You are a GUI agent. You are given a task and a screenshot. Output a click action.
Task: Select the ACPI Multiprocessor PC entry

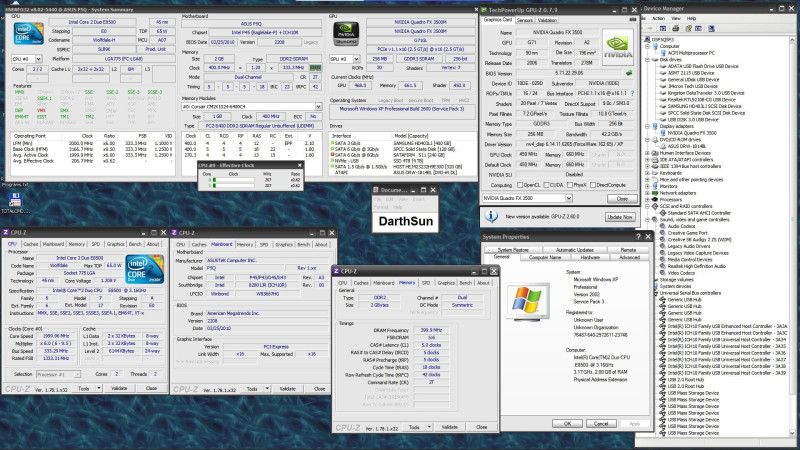pos(691,53)
